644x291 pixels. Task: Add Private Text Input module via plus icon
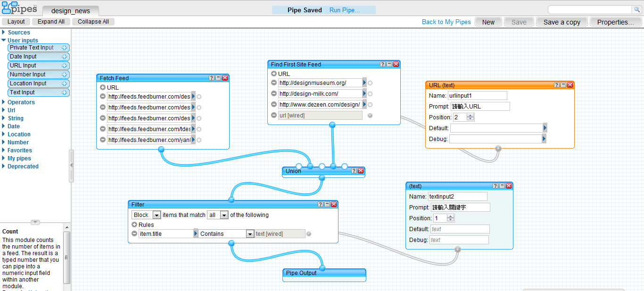click(65, 48)
